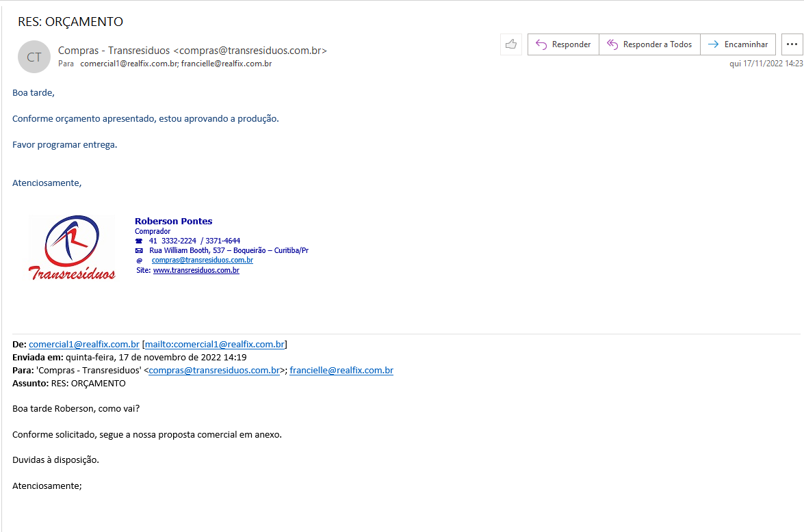Click the RES: ORÇAMENTO subject title
The image size is (804, 532).
tap(70, 22)
